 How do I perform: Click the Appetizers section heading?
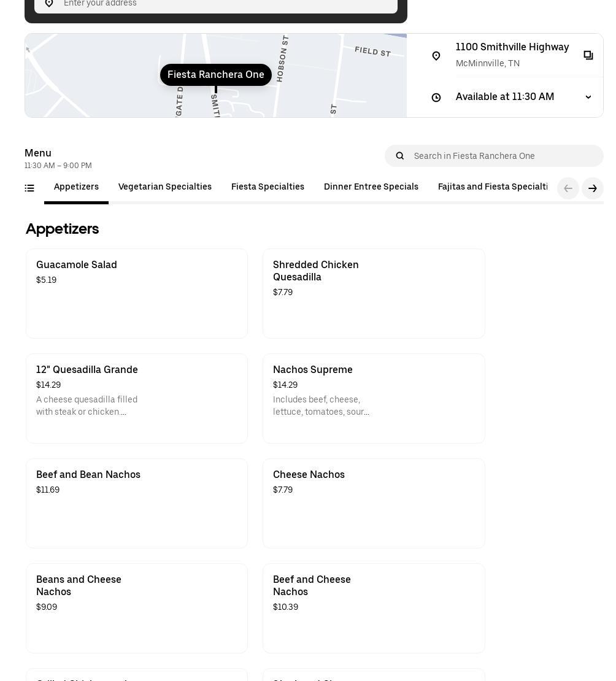pos(62,229)
